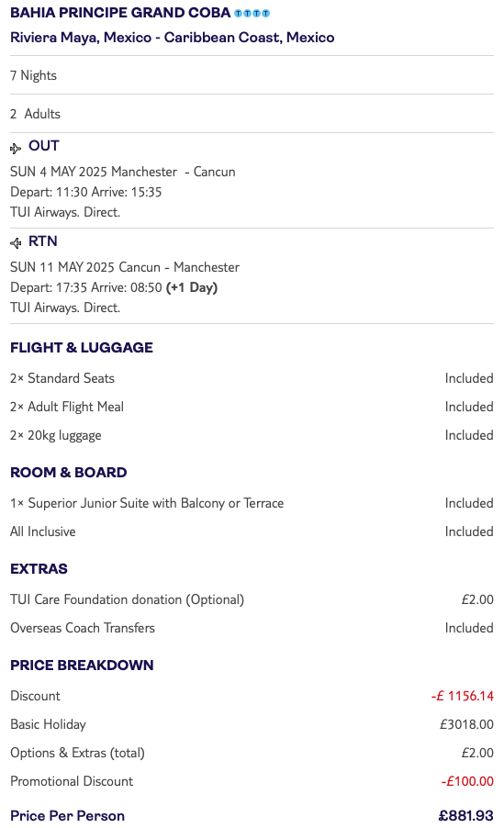Click the last T rating icon
504x828 pixels.
(265, 13)
